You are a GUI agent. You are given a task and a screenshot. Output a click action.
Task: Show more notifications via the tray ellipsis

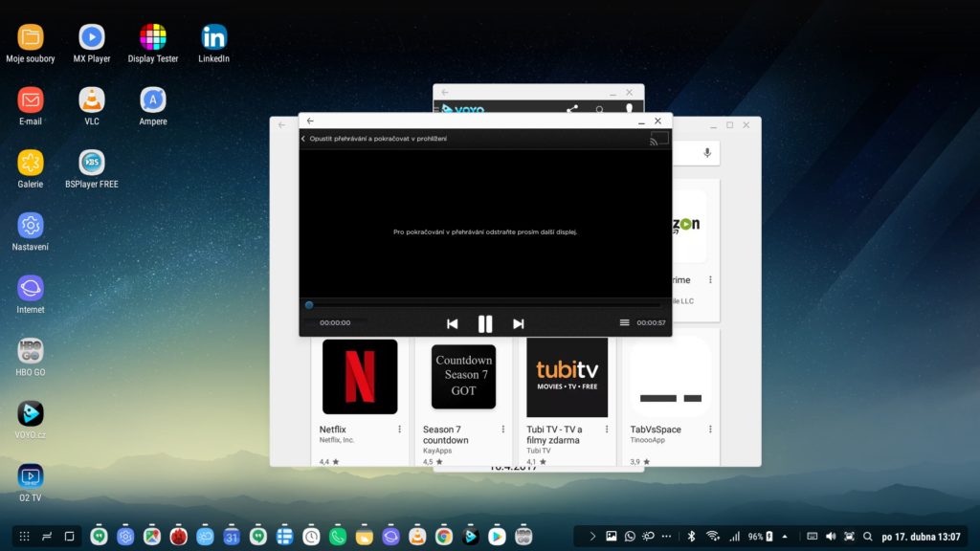667,536
